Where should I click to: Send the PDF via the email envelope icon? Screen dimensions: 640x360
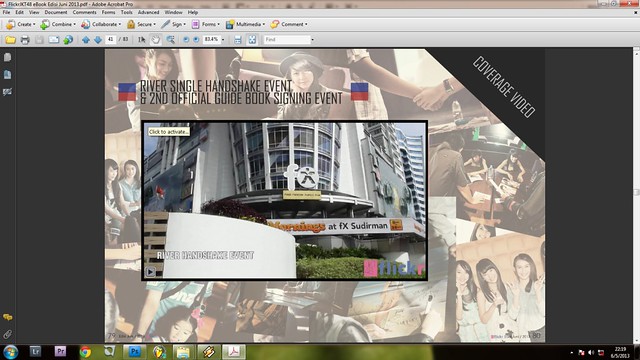pyautogui.click(x=54, y=40)
